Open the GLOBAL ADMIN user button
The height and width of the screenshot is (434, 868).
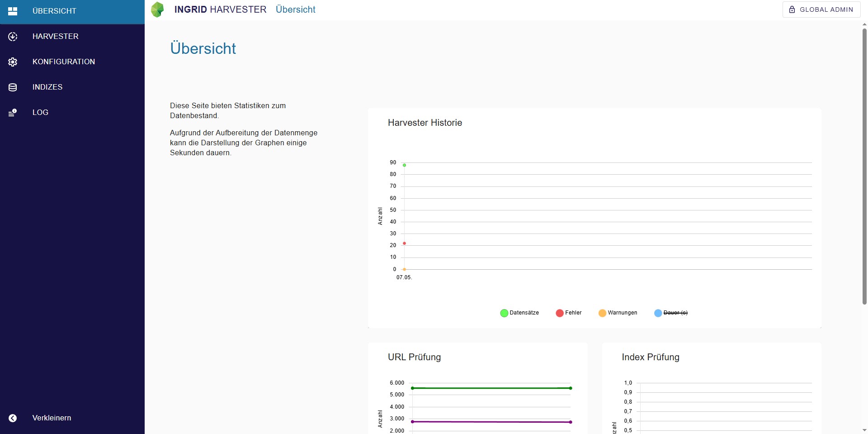coord(821,10)
